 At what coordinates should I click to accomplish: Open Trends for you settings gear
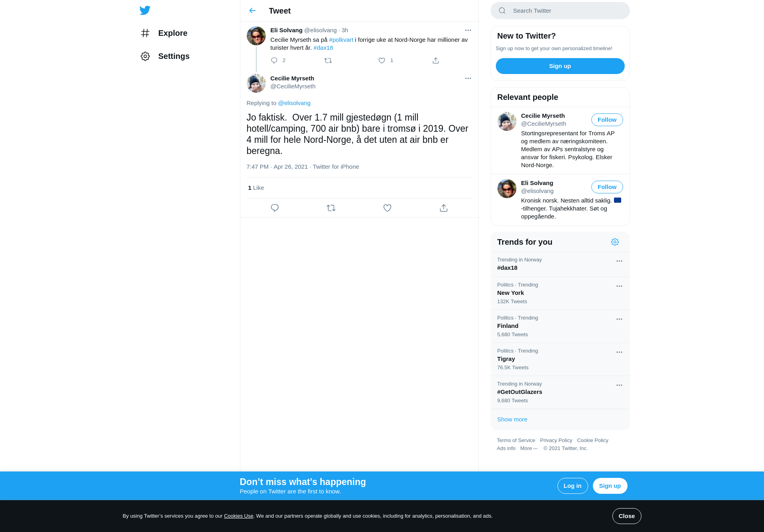click(x=615, y=242)
